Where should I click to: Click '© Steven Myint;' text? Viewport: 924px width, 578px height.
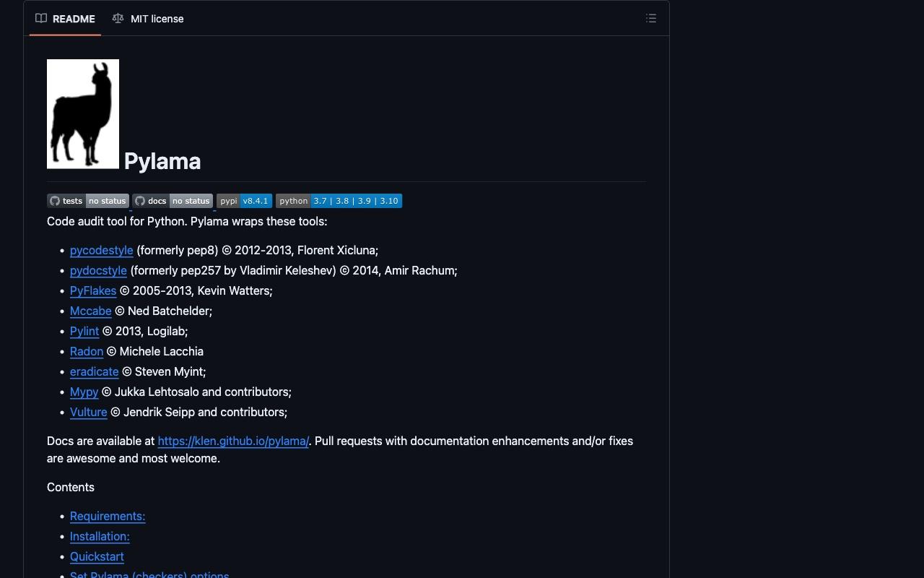coord(164,371)
